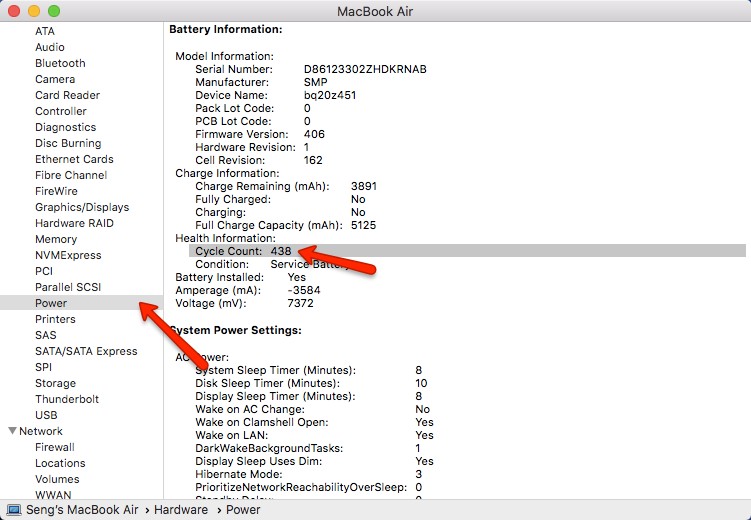Image resolution: width=751 pixels, height=520 pixels.
Task: Click the Battery Information heading
Action: pyautogui.click(x=226, y=29)
